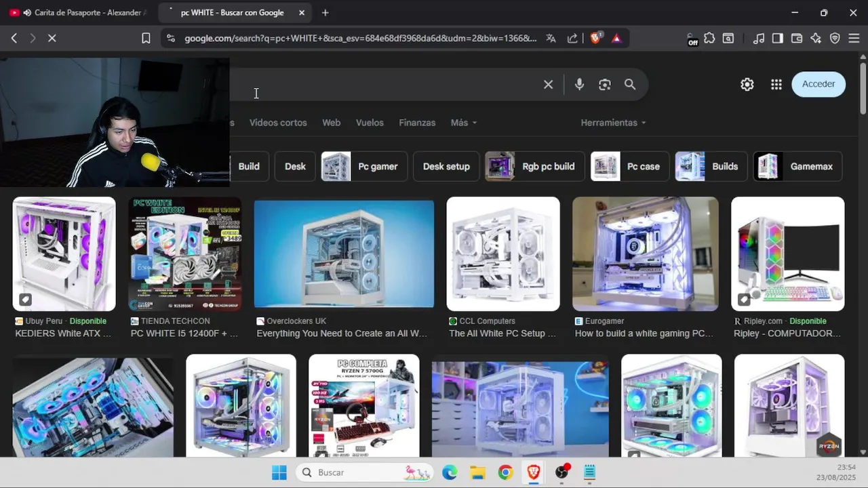
Task: Open Brave Shields lion icon
Action: tap(595, 39)
